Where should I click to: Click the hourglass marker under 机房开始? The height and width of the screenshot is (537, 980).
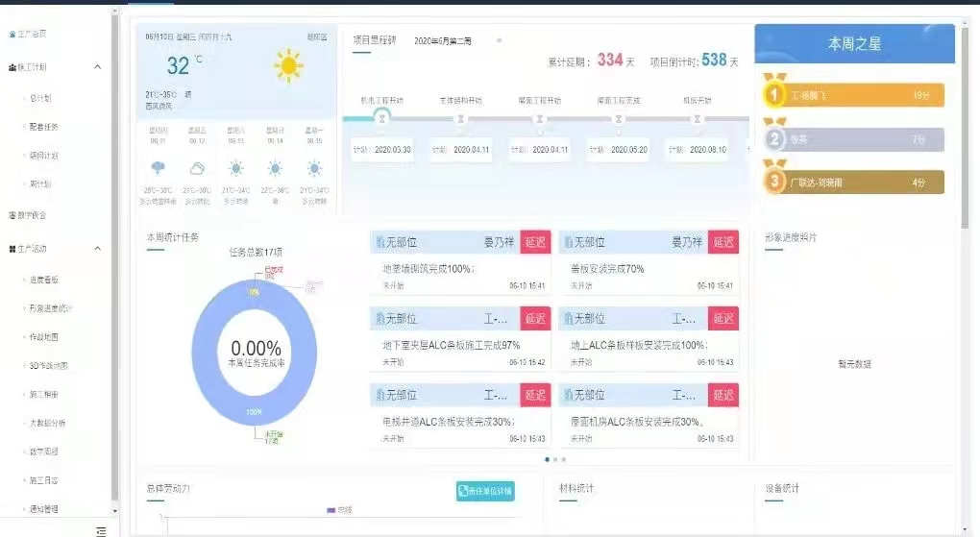point(697,119)
